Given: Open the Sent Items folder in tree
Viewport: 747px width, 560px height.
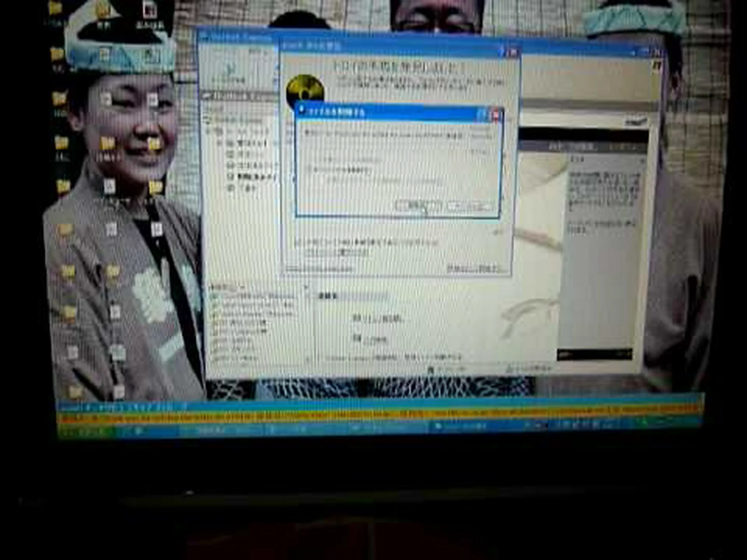Looking at the screenshot, I should [x=231, y=166].
